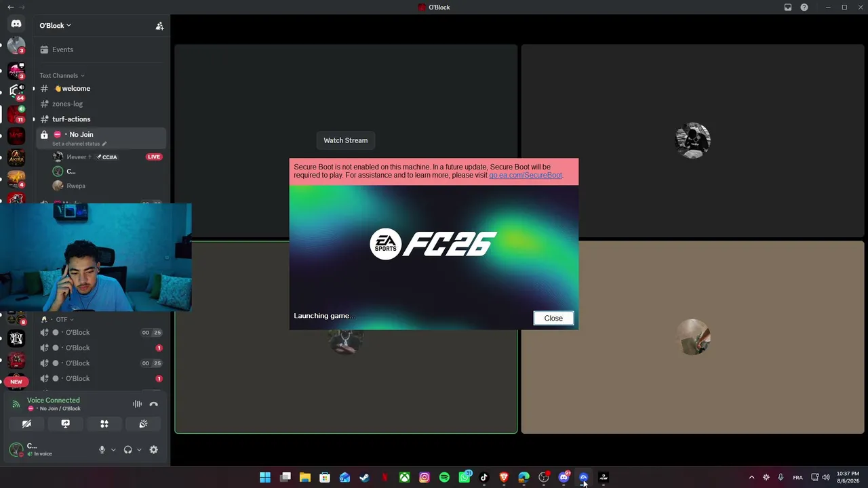This screenshot has height=488, width=868.
Task: Open Microsoft Store from the taskbar
Action: pos(325,477)
